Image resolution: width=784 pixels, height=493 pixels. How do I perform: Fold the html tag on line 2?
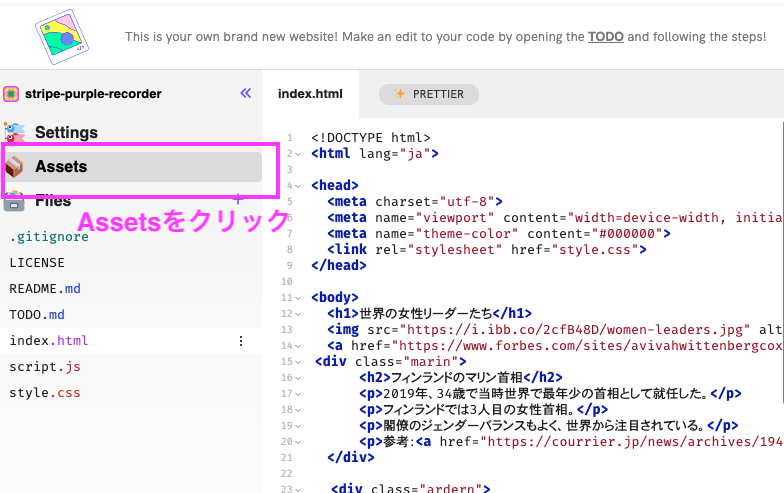pos(298,154)
